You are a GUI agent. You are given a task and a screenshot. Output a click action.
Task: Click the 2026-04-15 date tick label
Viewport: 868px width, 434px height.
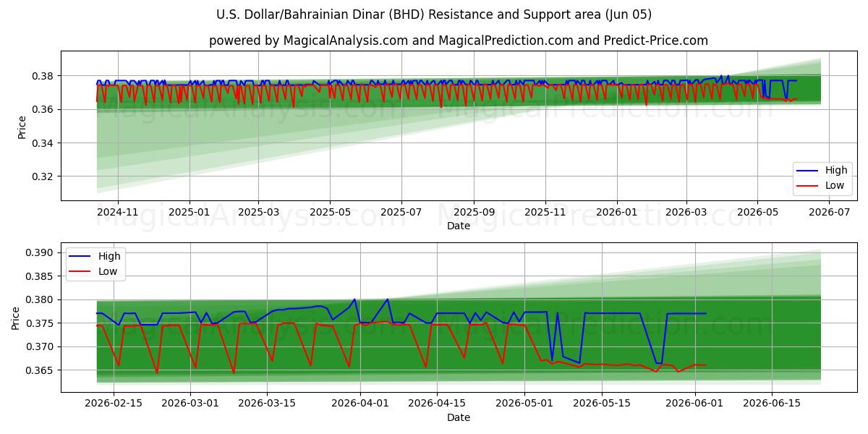[437, 404]
